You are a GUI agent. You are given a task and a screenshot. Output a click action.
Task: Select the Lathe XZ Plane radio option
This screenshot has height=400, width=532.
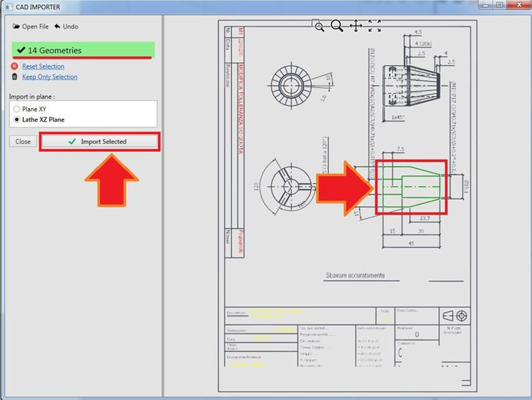39,119
